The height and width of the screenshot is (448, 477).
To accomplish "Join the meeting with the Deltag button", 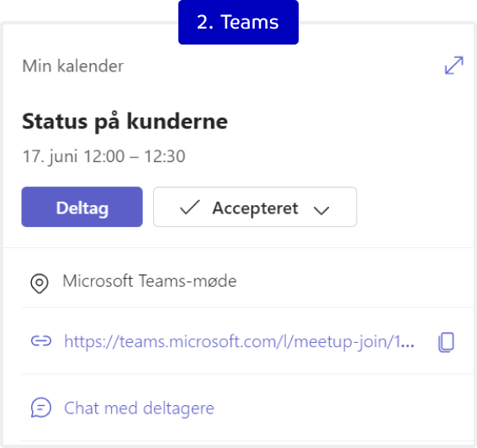I will click(82, 207).
